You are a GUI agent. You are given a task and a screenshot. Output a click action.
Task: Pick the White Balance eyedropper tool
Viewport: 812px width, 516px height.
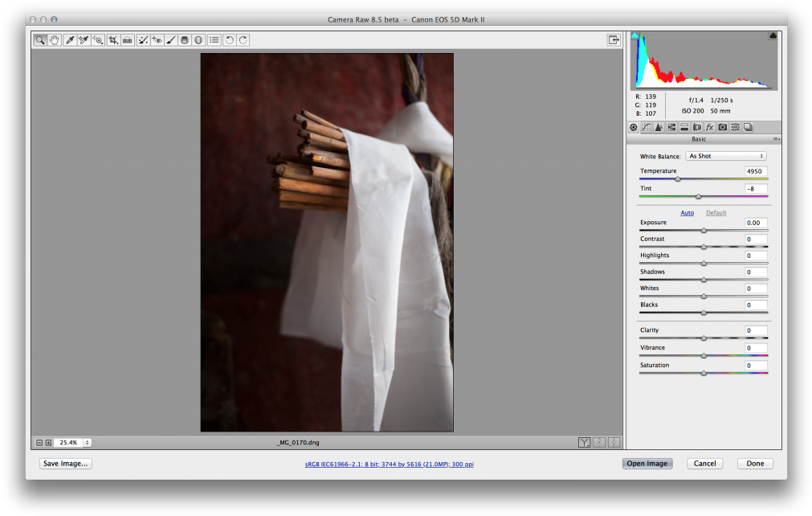click(70, 39)
